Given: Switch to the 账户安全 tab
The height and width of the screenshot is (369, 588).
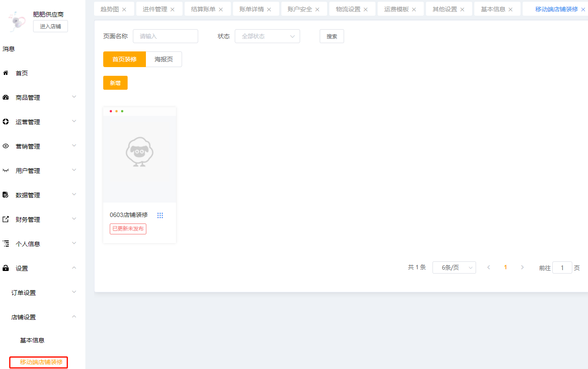Looking at the screenshot, I should (300, 9).
